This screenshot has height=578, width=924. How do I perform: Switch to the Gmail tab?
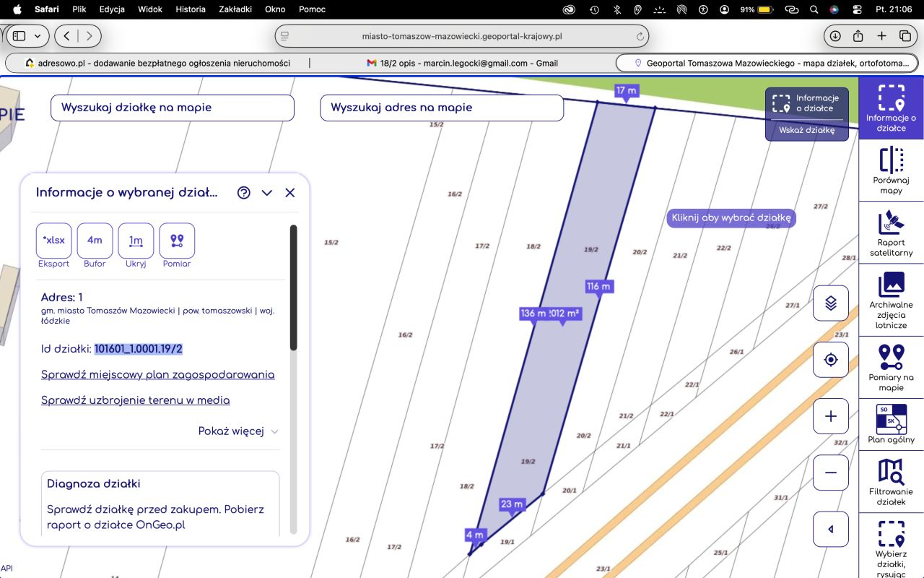pyautogui.click(x=462, y=63)
